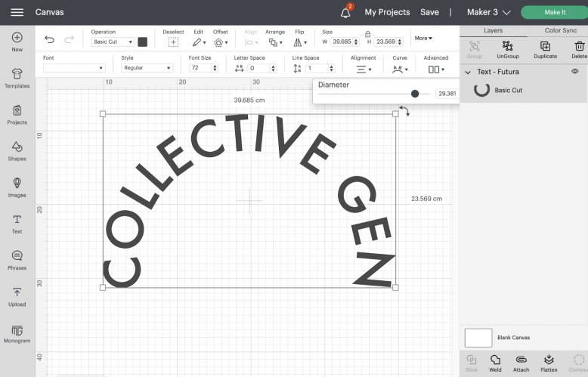
Task: Switch to the Color Sync tab
Action: [561, 31]
